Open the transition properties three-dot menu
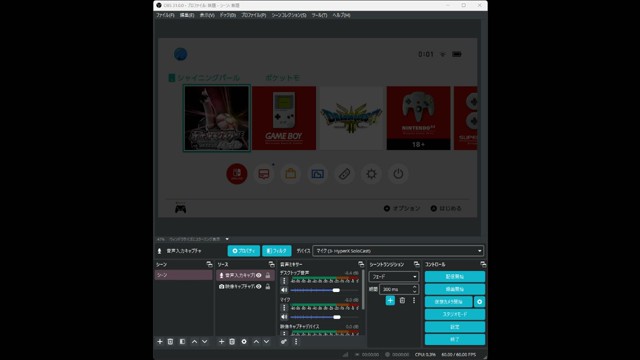The height and width of the screenshot is (360, 640). pos(414,300)
